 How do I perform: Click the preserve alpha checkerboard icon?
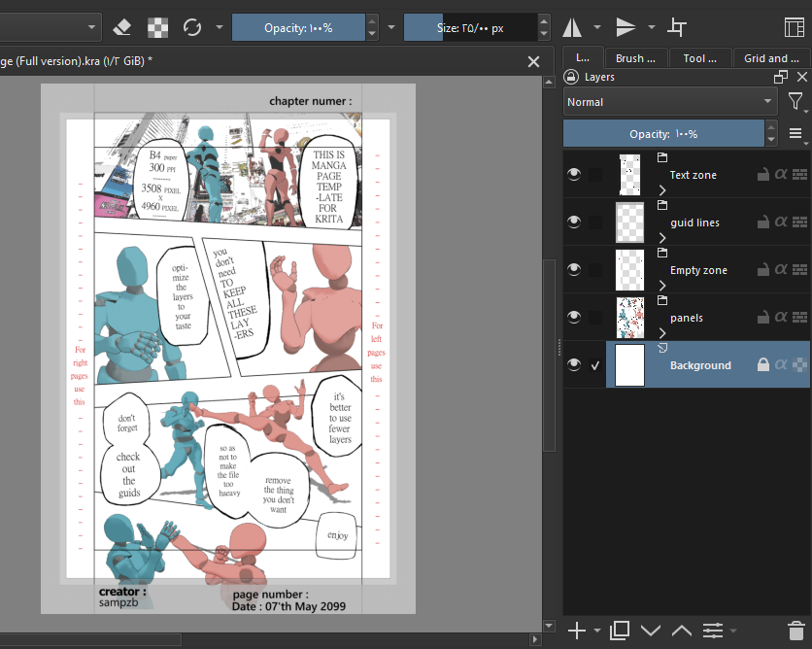pos(157,27)
